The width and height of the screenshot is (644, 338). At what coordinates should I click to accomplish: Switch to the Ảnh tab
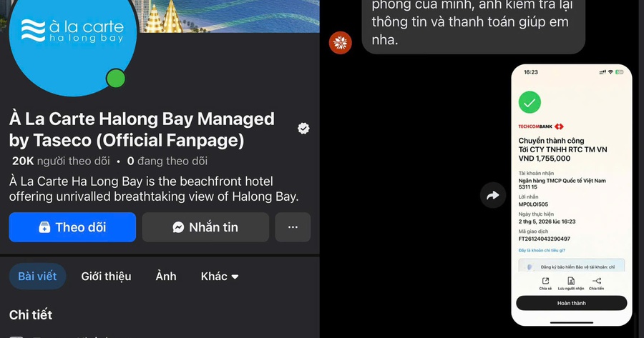[166, 277]
